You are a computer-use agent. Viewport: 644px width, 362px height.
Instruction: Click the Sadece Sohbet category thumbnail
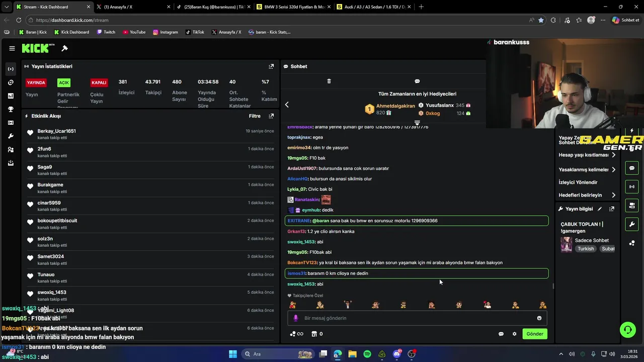567,244
